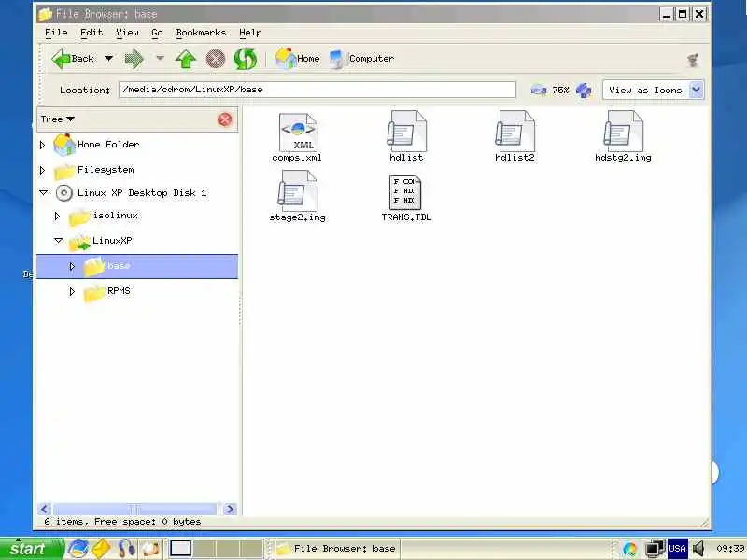The image size is (747, 560).
Task: Click the 75% zoom level label
Action: 561,90
